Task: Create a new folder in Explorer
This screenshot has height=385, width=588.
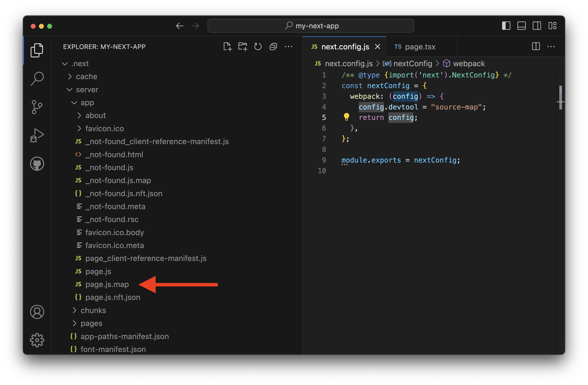Action: (243, 47)
